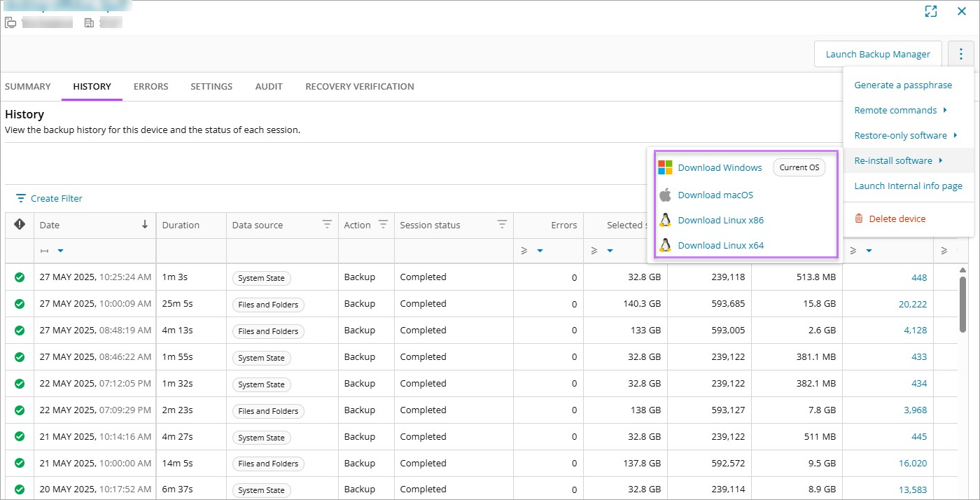Click the Action column filter icon
Image resolution: width=980 pixels, height=500 pixels.
tap(383, 225)
